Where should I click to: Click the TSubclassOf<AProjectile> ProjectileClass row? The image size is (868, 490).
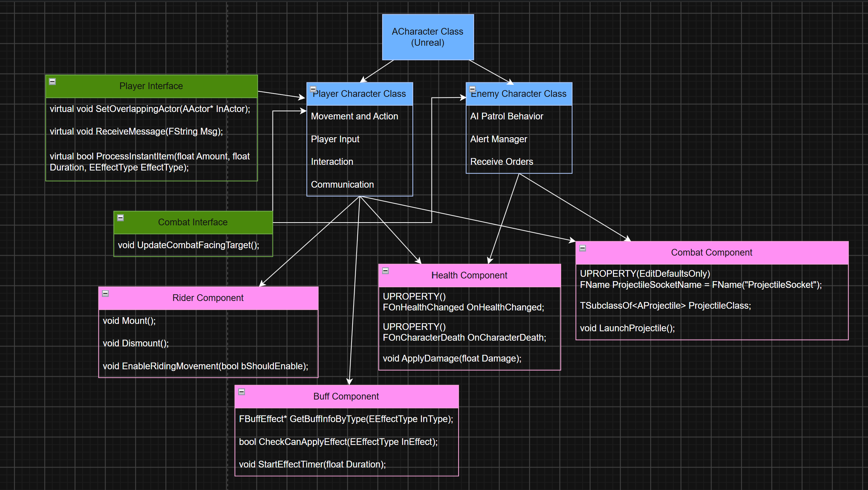tap(712, 306)
